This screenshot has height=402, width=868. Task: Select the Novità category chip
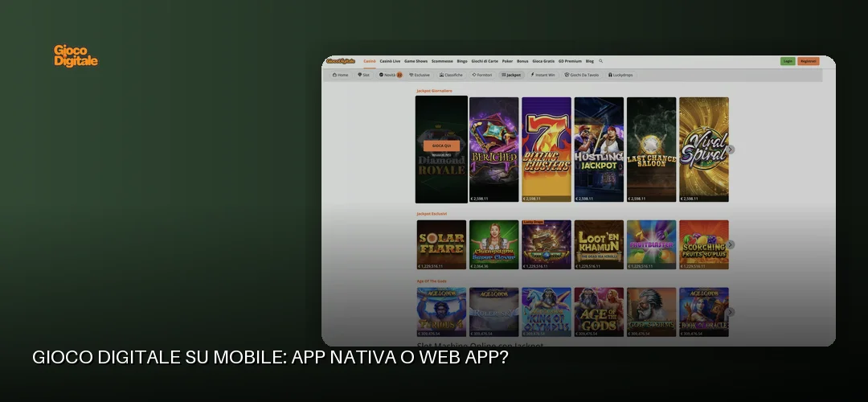click(391, 75)
